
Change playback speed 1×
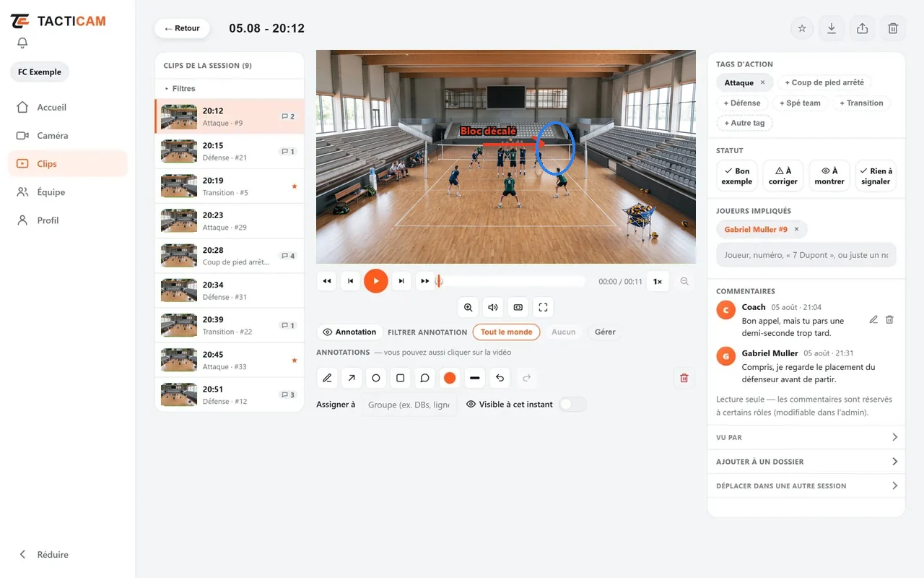tap(658, 282)
